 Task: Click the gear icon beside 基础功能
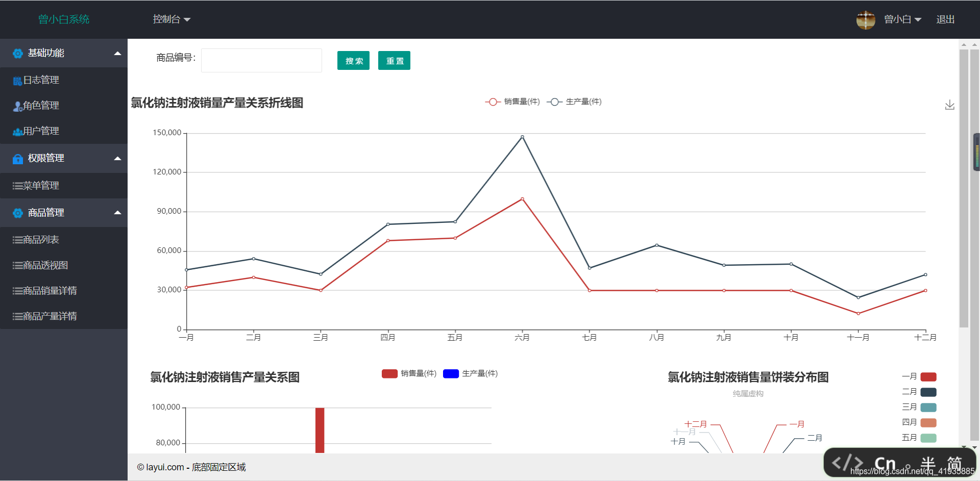[18, 53]
